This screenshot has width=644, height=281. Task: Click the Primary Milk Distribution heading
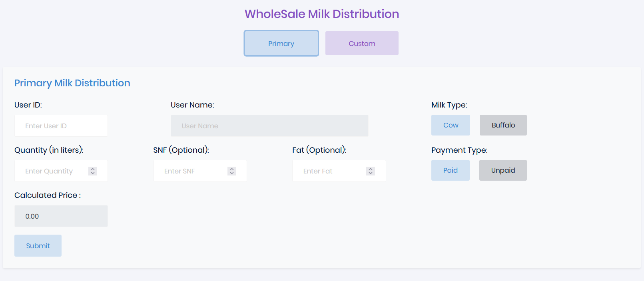[72, 83]
